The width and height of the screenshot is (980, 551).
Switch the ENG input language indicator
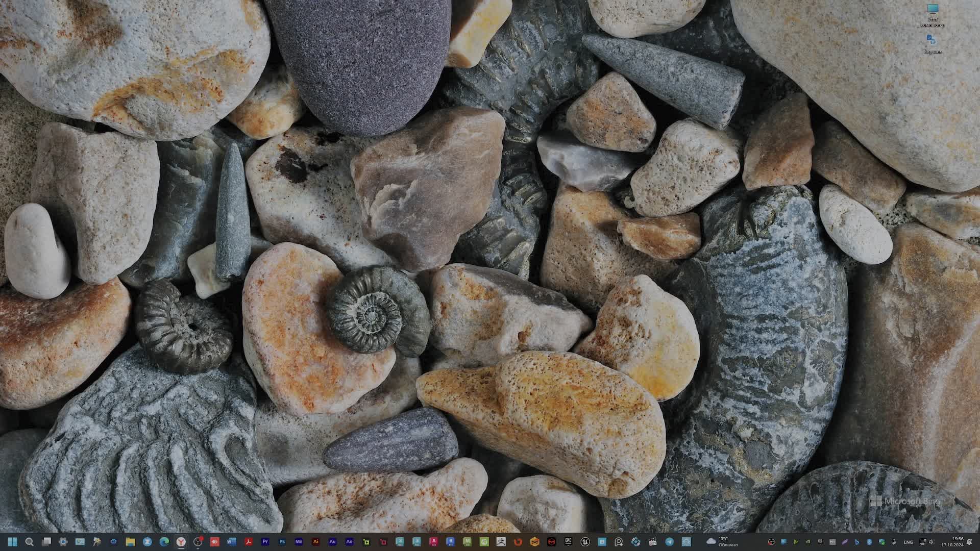(908, 542)
